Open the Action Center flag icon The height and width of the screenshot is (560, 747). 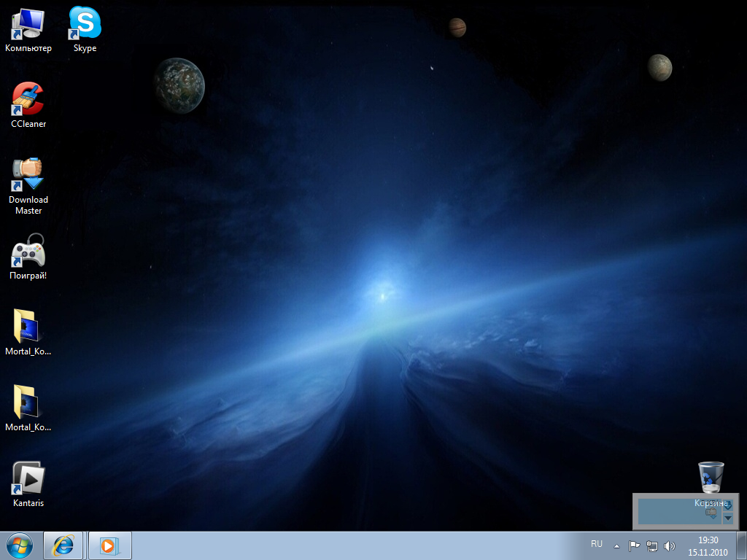coord(634,545)
